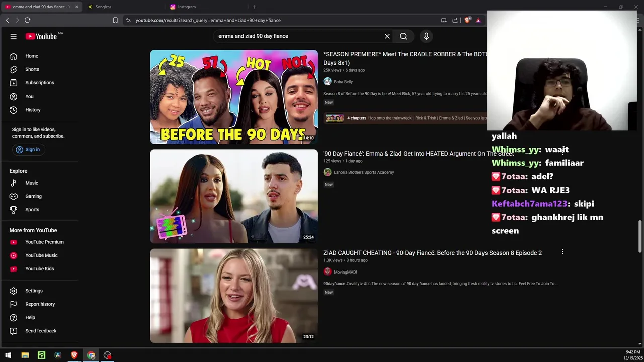Open the YouTube hamburger guide menu
Viewport: 644px width, 362px height.
[14, 36]
